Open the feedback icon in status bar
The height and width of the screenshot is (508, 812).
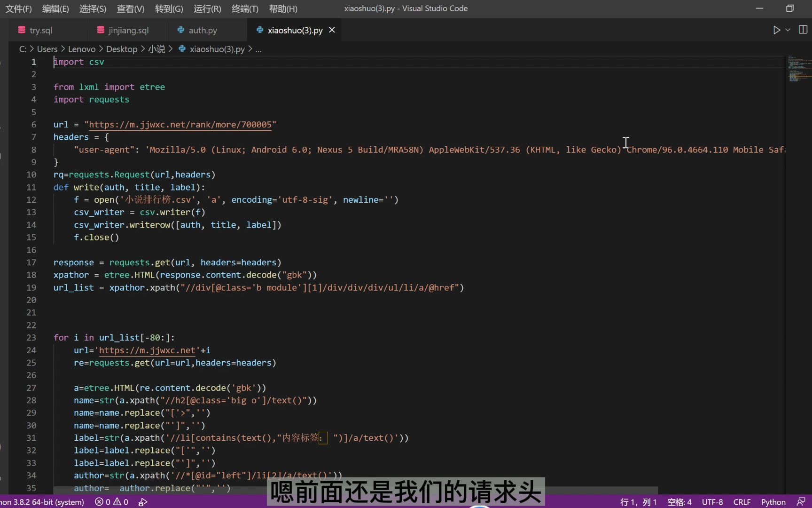click(x=801, y=502)
